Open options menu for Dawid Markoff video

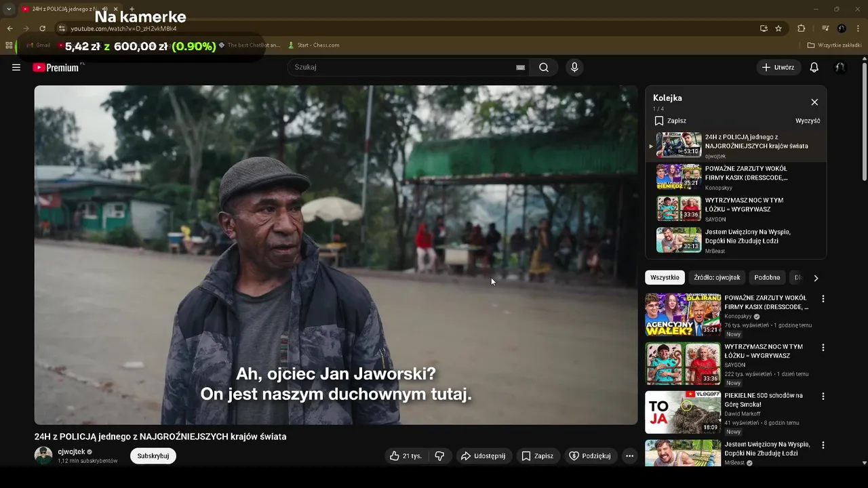tap(823, 396)
